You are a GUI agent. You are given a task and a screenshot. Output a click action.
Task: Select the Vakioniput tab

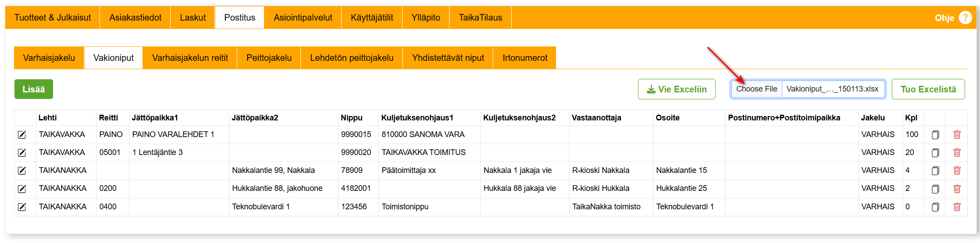pos(114,58)
